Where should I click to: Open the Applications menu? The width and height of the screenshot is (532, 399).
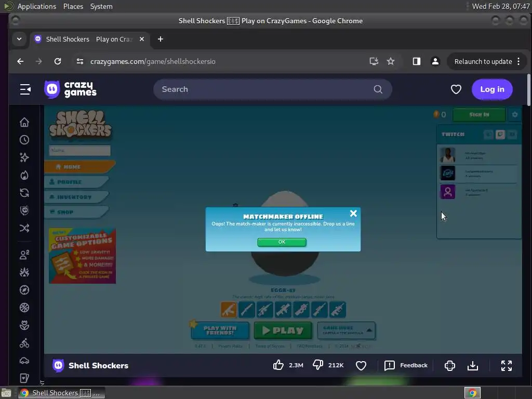click(x=37, y=6)
